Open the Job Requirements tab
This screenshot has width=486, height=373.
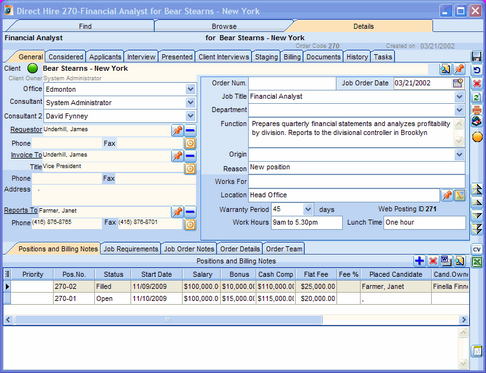click(131, 249)
